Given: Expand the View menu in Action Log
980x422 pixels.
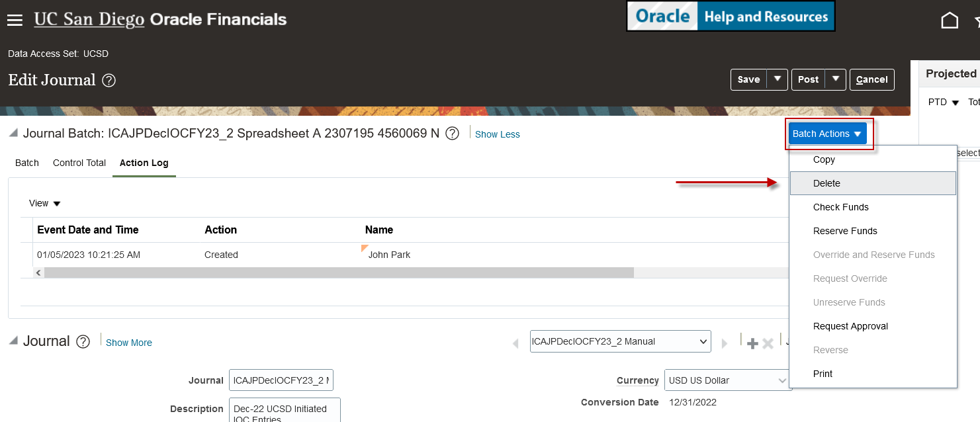Looking at the screenshot, I should click(45, 204).
